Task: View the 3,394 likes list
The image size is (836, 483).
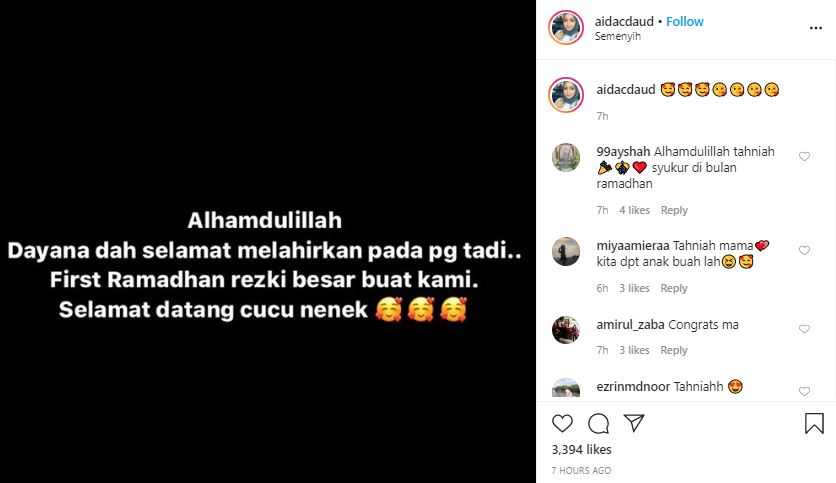Action: [581, 449]
